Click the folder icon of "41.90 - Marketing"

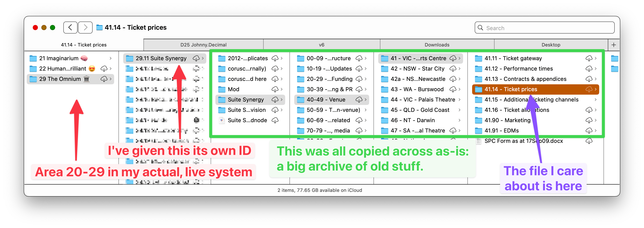[x=479, y=120]
